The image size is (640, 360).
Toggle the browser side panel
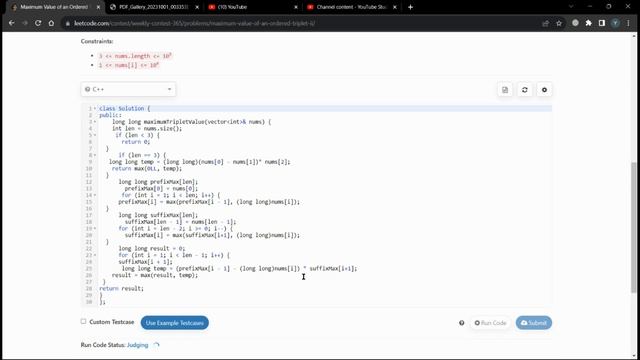[x=602, y=23]
